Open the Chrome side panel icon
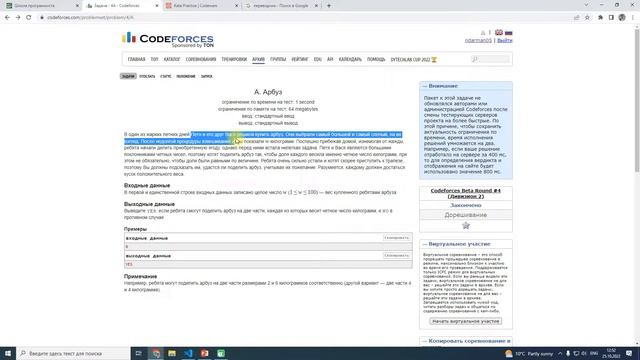This screenshot has width=640, height=360. click(611, 18)
